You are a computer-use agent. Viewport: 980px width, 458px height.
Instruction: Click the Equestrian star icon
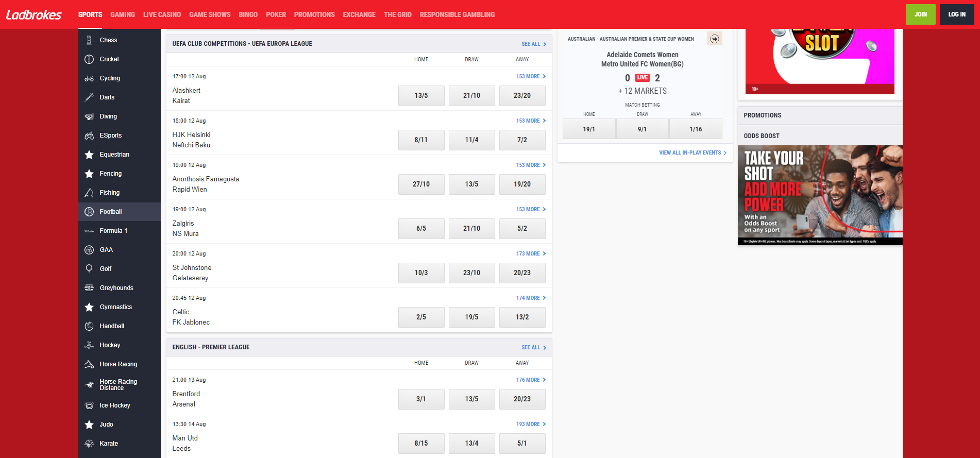pos(89,155)
